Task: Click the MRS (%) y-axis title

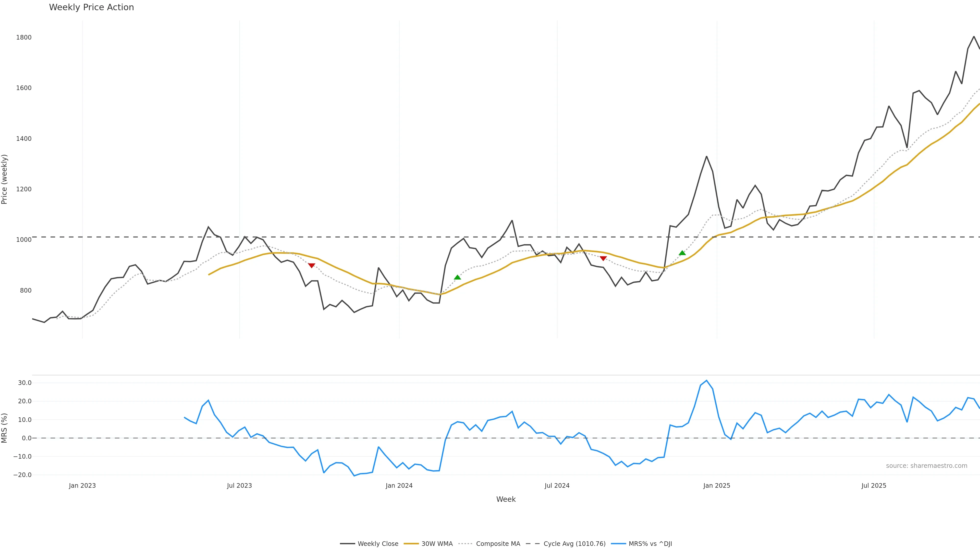Action: [x=5, y=428]
